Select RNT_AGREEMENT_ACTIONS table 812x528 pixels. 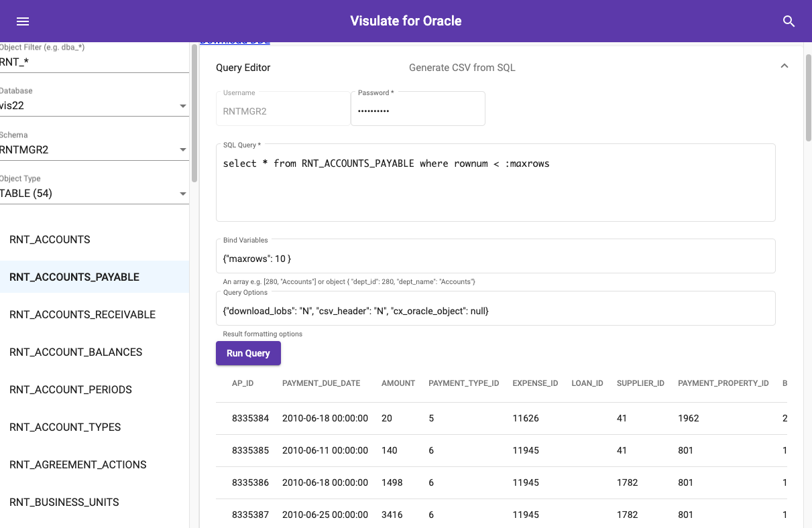tap(78, 465)
